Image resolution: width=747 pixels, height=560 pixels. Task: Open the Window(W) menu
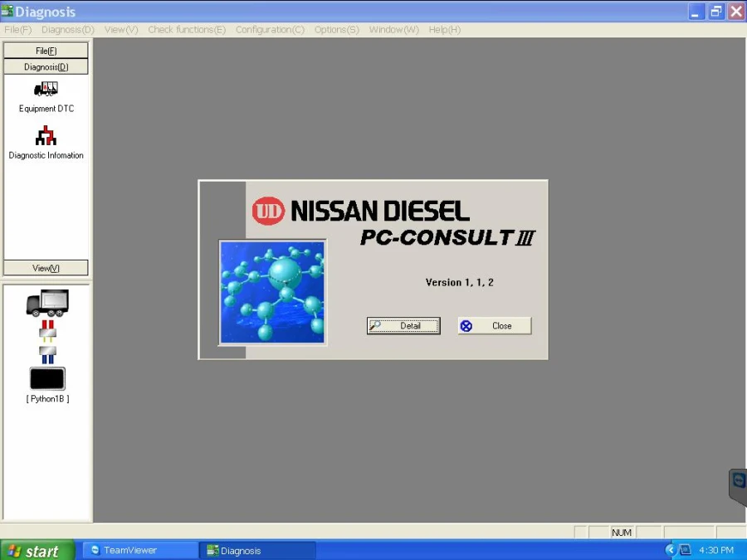coord(393,30)
